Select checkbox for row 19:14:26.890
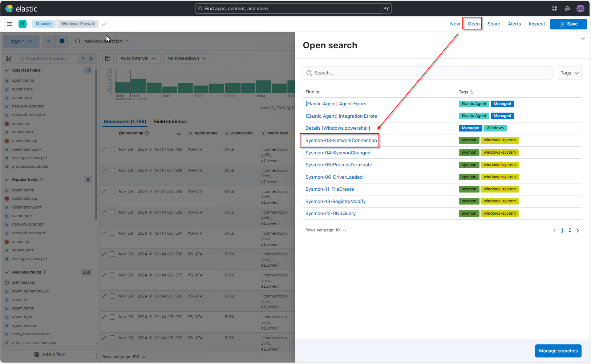Screen dimensions: 591x364 pos(113,254)
